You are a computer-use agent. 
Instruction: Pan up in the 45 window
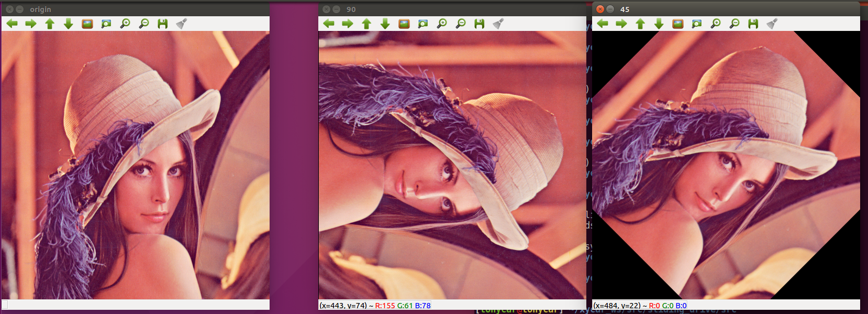[x=640, y=24]
